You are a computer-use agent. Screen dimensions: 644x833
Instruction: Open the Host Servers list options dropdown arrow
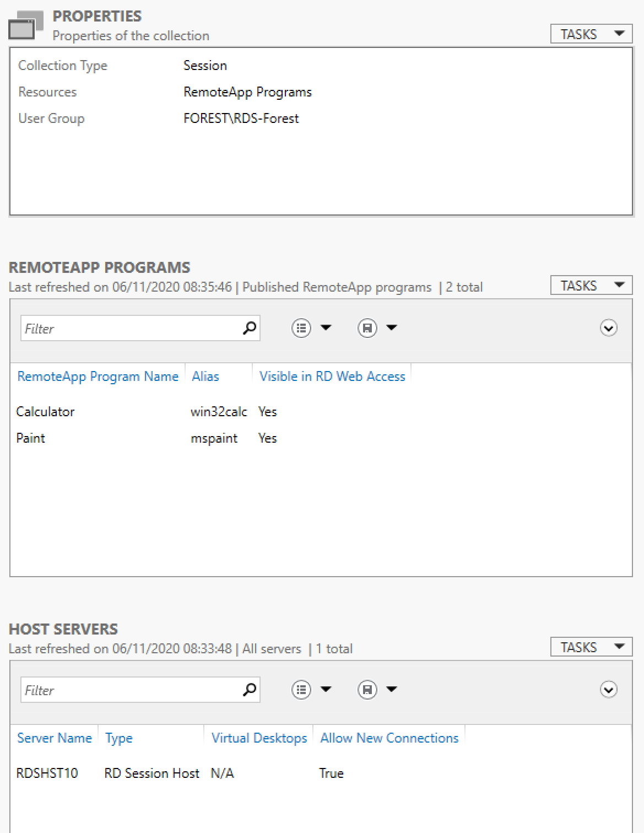click(326, 690)
